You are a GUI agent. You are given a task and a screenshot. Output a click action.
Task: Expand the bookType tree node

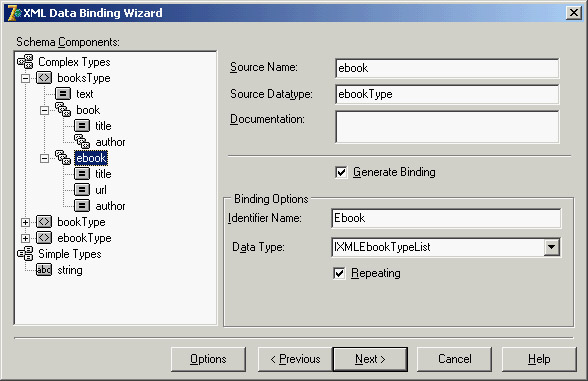[x=25, y=222]
